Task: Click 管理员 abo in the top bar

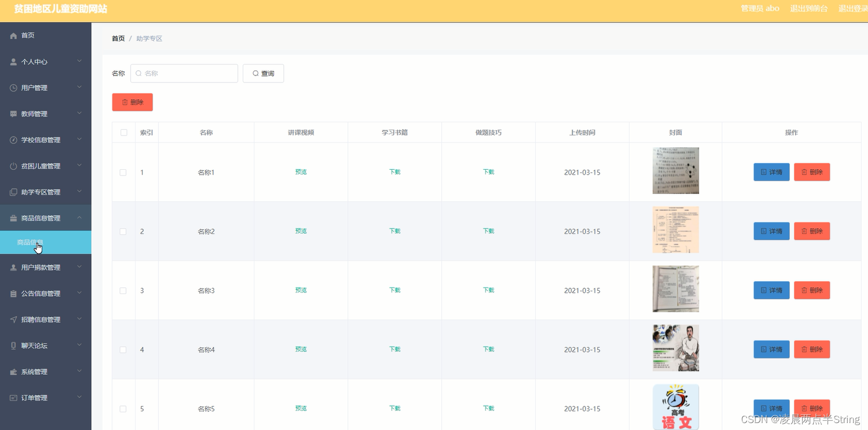Action: tap(760, 9)
